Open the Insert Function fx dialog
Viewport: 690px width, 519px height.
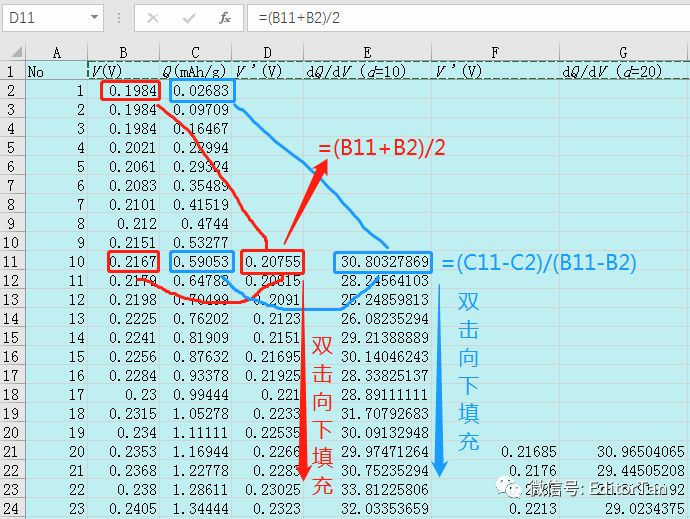225,18
